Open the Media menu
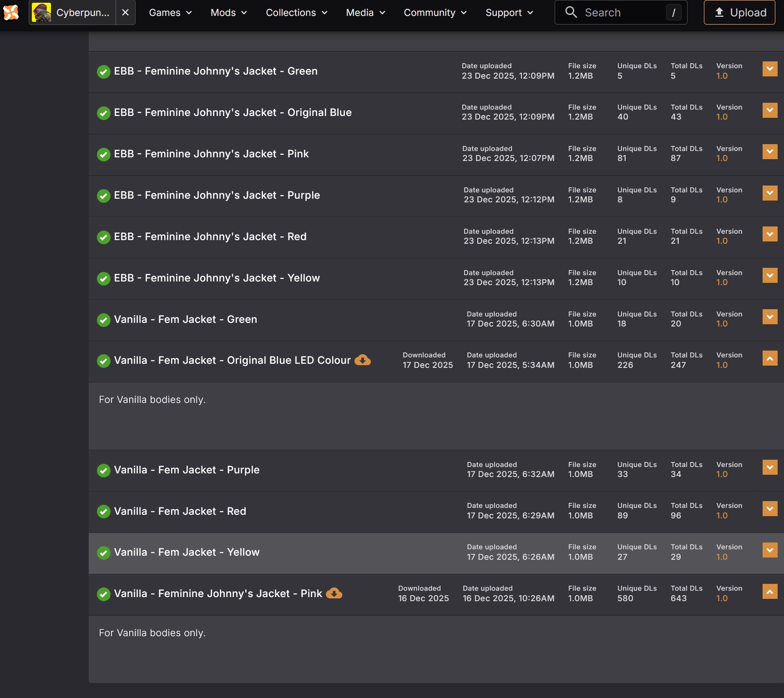Viewport: 784px width, 698px height. (366, 12)
